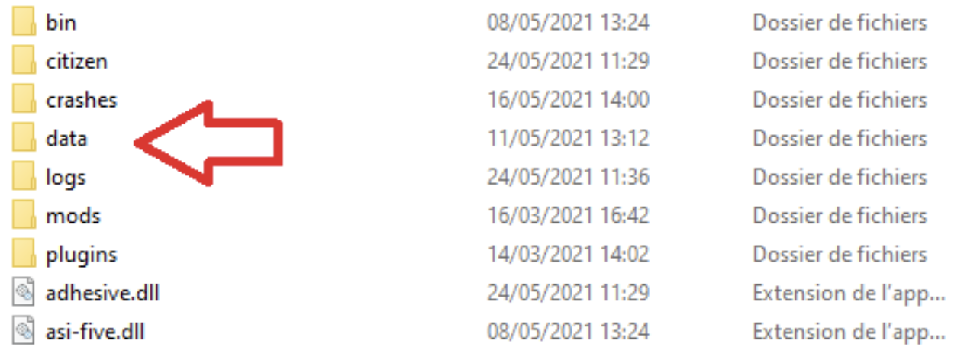Select the plugins folder icon
This screenshot has width=980, height=347.
[24, 254]
